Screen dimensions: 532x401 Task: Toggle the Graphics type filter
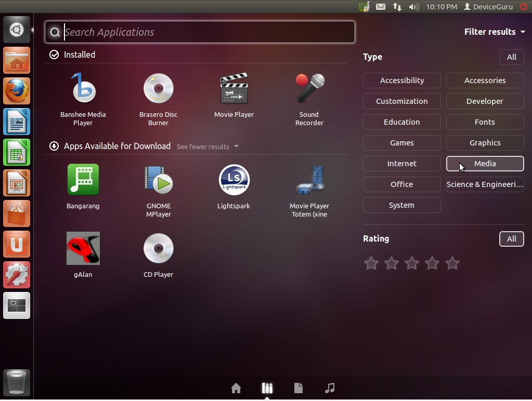point(485,143)
